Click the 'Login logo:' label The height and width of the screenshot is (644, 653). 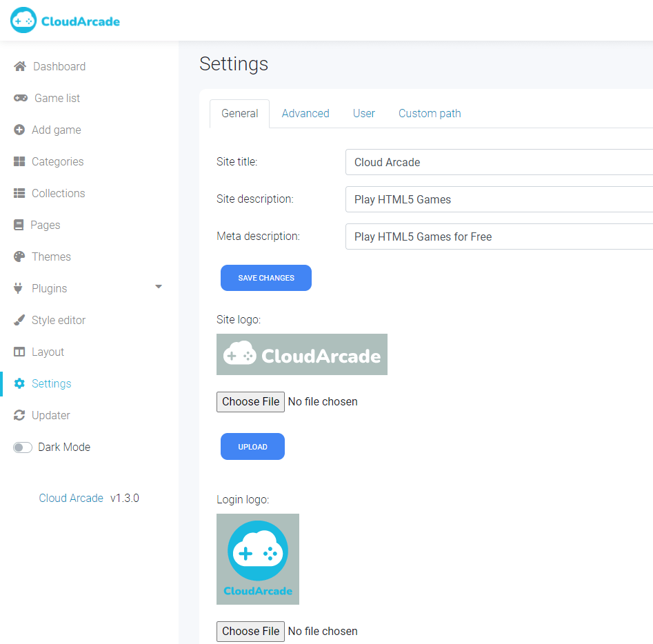coord(243,499)
